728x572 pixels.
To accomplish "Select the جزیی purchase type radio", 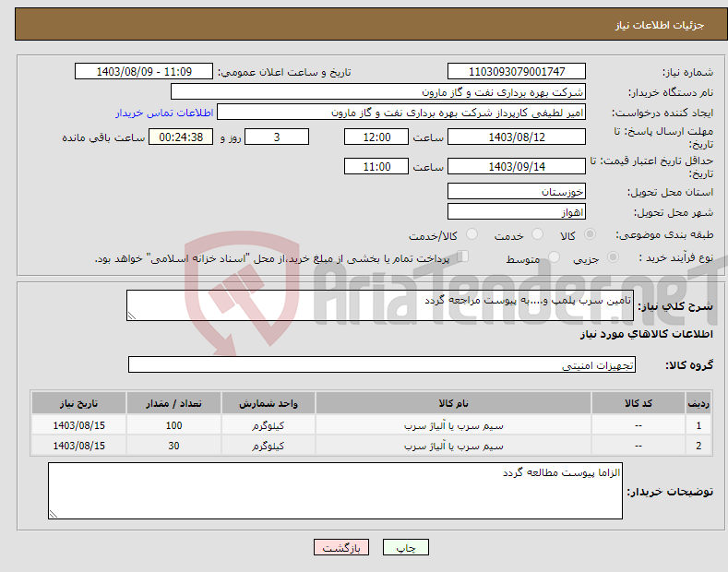I will coord(613,256).
